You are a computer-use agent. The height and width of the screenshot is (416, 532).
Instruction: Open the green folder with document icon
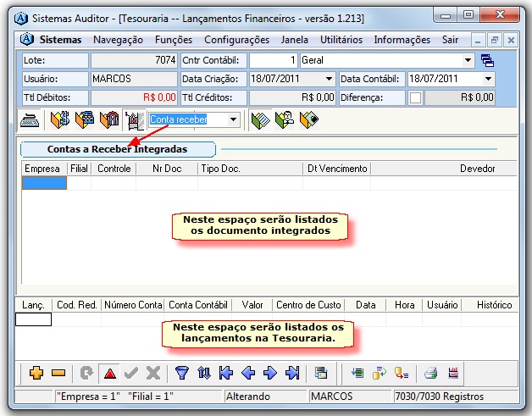260,119
